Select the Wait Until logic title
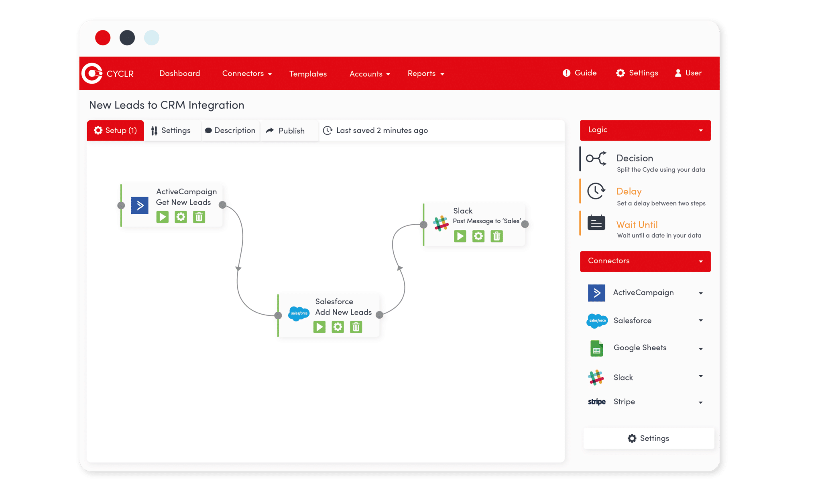The width and height of the screenshot is (822, 504). point(637,225)
